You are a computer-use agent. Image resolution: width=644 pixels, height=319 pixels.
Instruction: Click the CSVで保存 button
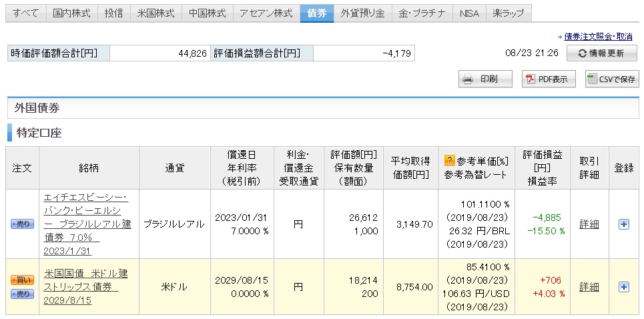pyautogui.click(x=612, y=79)
